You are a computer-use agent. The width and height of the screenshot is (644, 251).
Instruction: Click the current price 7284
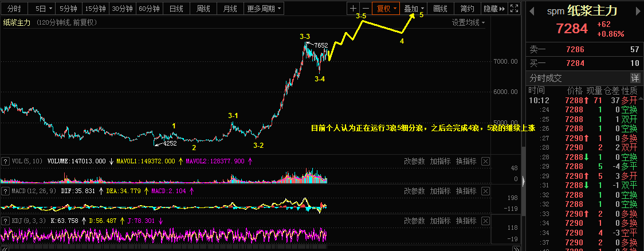(572, 29)
